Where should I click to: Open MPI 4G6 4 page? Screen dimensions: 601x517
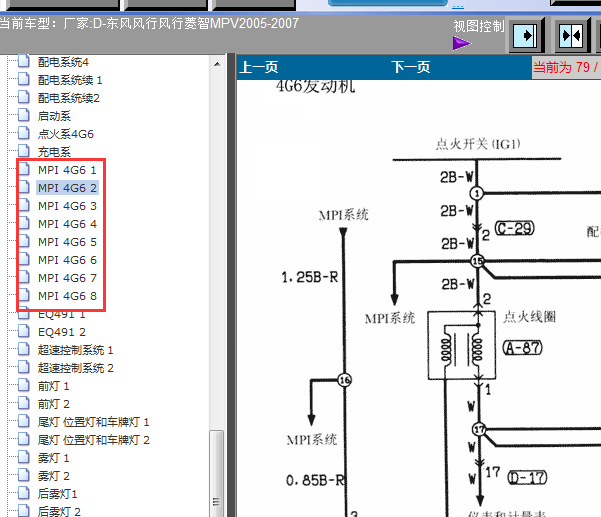click(67, 224)
